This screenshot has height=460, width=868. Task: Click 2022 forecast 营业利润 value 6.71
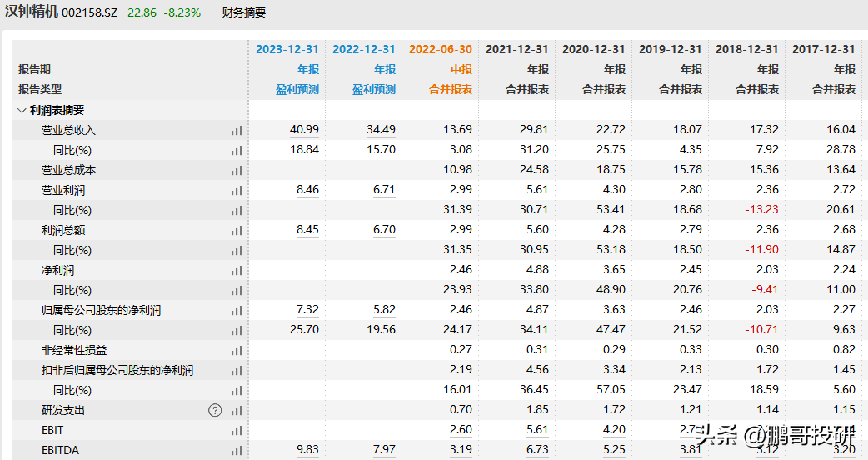[384, 189]
